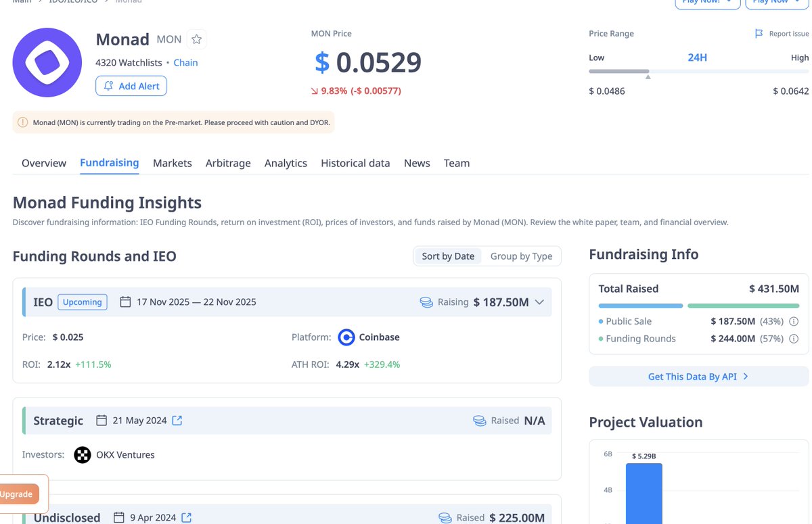Click the price range slider bar

point(699,71)
